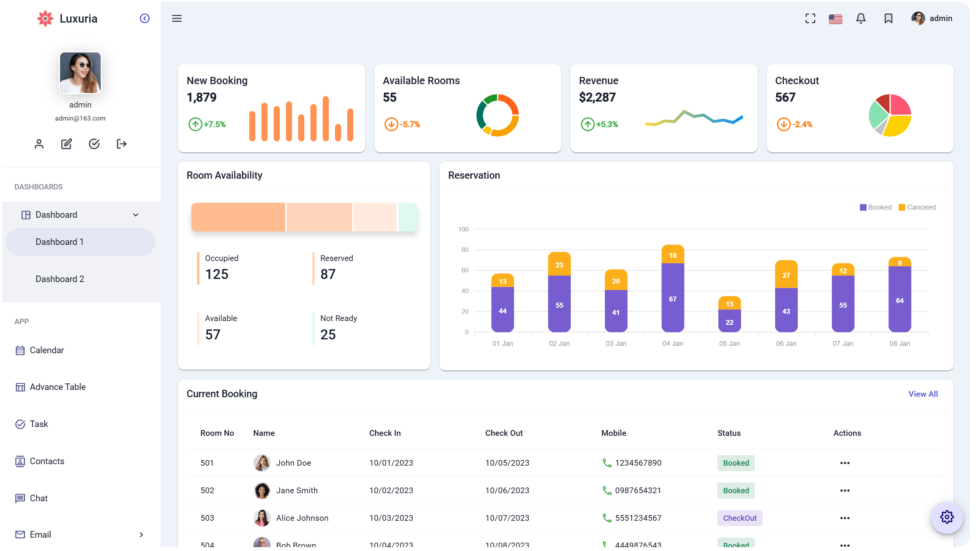The width and height of the screenshot is (980, 551).
Task: Log out using the sign-out icon under admin
Action: click(121, 144)
